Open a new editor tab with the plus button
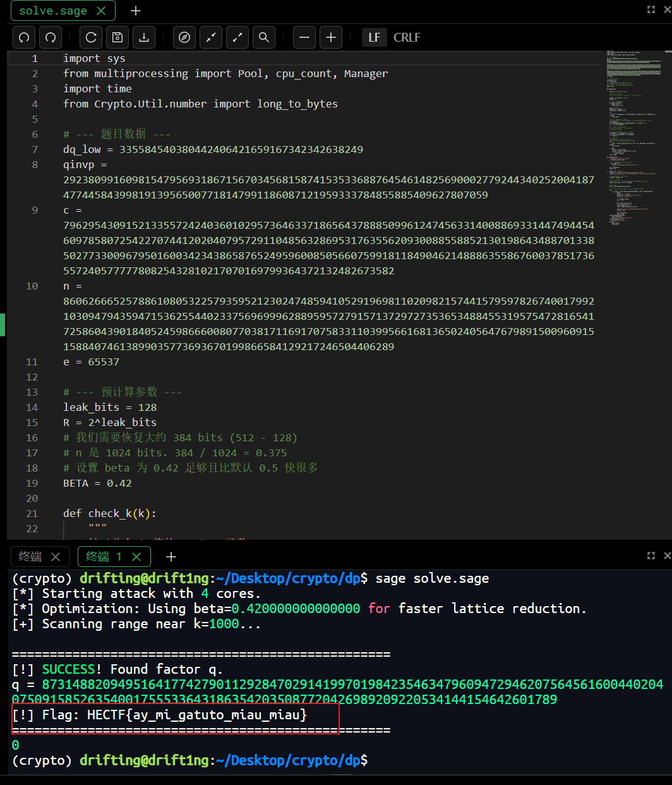This screenshot has height=785, width=672. click(135, 11)
